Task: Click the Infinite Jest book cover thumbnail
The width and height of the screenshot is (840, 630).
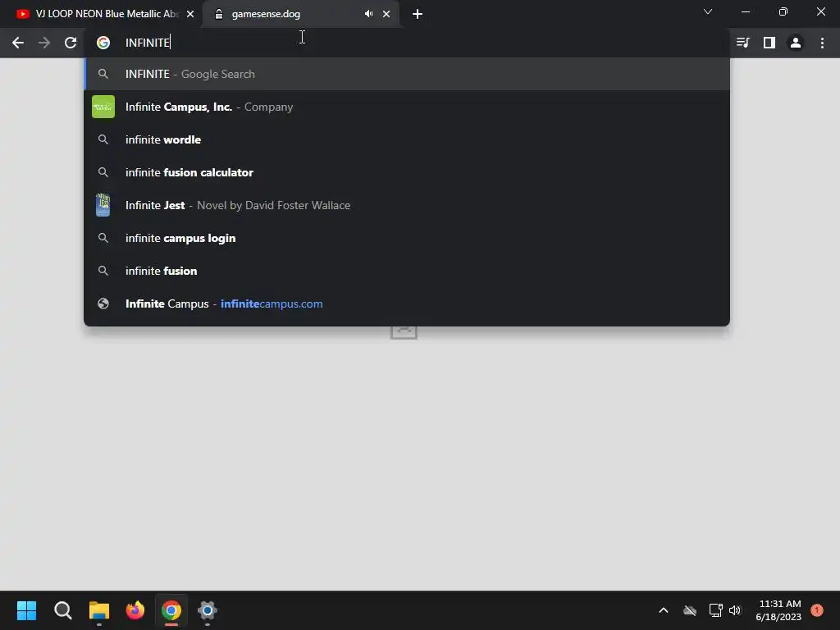Action: (103, 205)
